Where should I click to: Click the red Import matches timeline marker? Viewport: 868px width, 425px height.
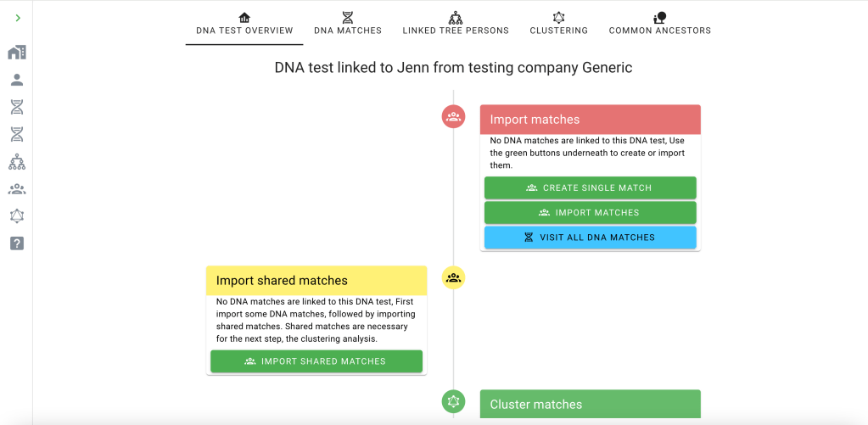453,116
